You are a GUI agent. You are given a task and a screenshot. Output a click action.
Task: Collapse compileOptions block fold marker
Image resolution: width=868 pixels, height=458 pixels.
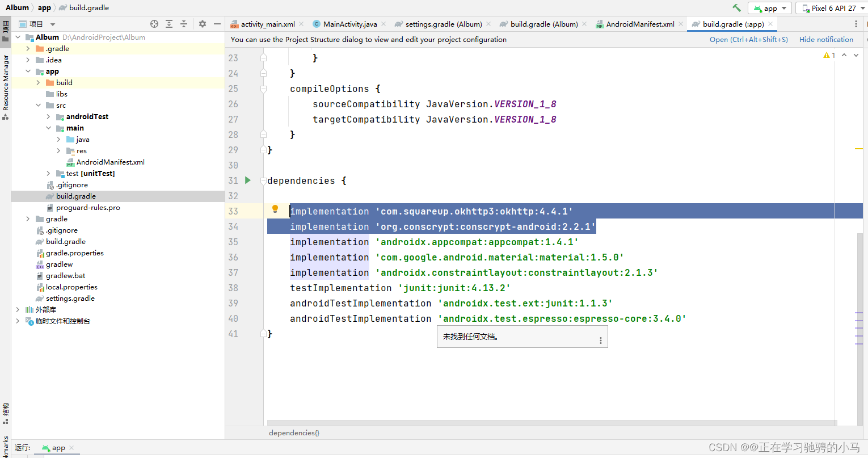263,89
